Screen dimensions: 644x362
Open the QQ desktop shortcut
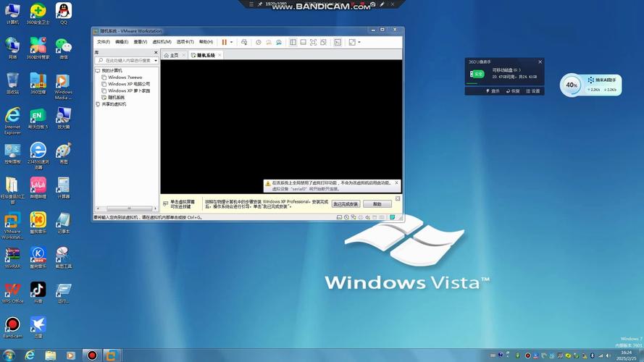tap(64, 14)
